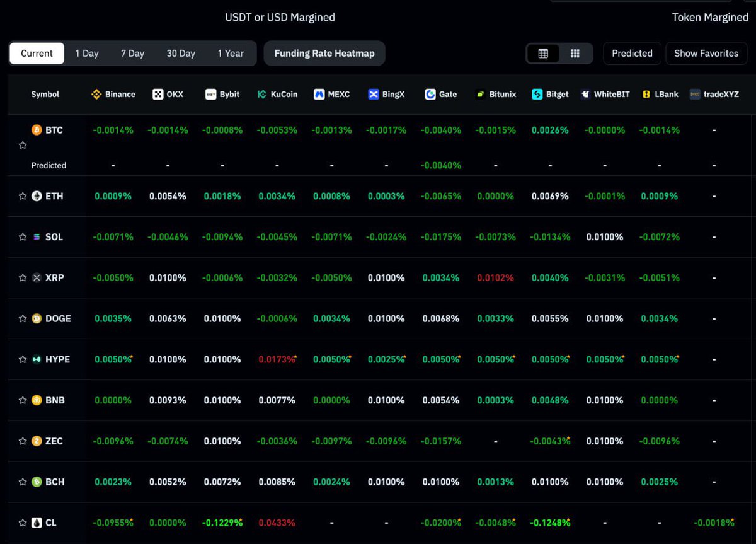Click HYPE KuCoin rate 0.0173%
Viewport: 756px width, 544px height.
coord(277,359)
